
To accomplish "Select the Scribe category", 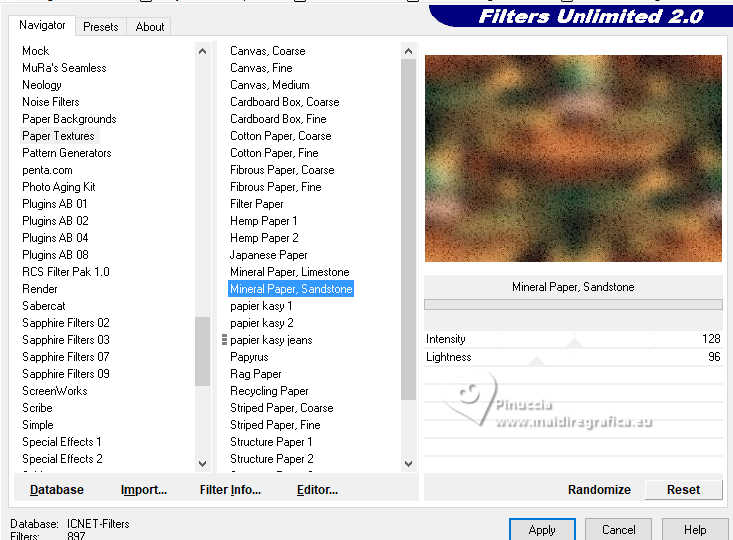I will [x=37, y=408].
